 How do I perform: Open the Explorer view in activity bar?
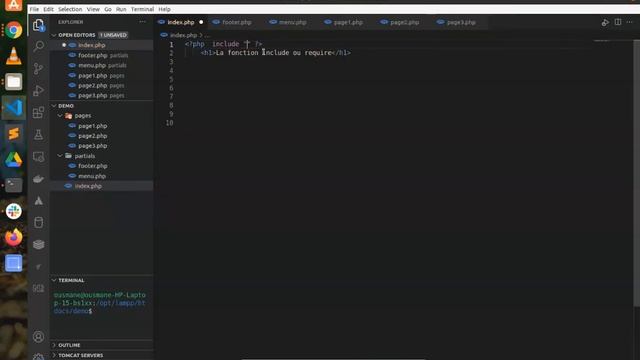coord(38,25)
